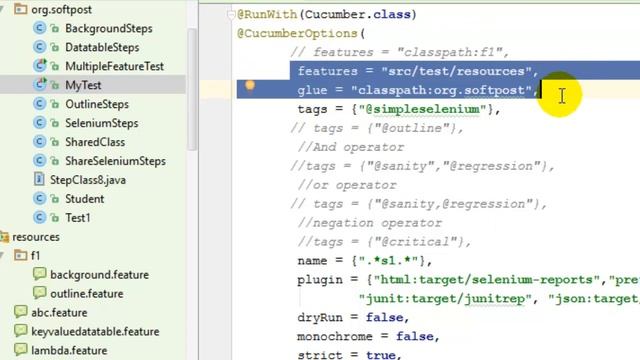Open the Test1 class
Image resolution: width=640 pixels, height=360 pixels.
click(x=78, y=218)
